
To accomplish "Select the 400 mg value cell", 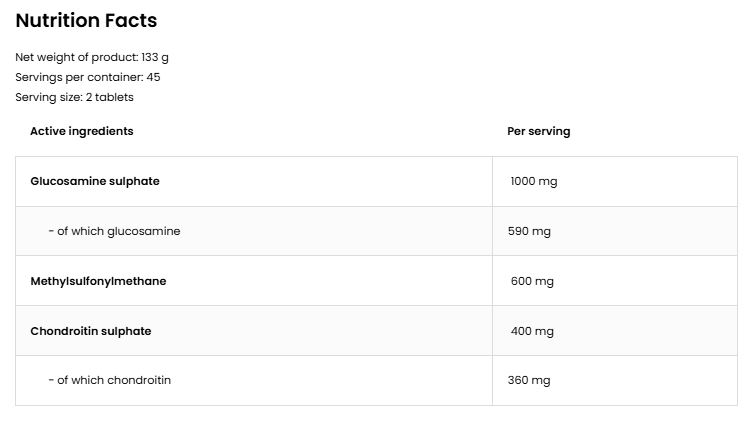I will [x=615, y=331].
